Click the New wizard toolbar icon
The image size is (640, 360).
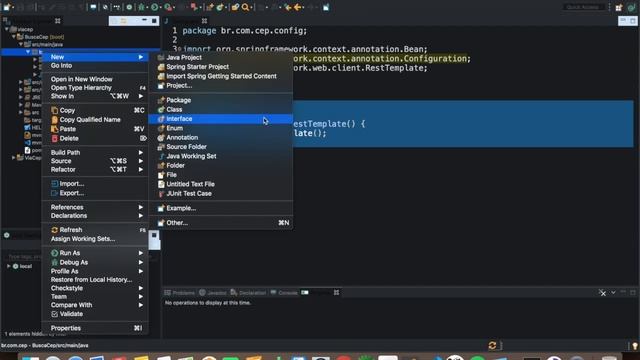pos(7,7)
